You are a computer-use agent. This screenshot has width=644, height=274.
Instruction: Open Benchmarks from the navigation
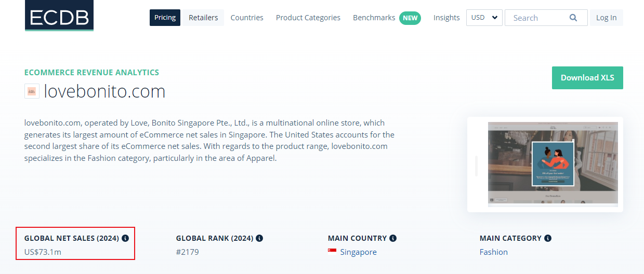[x=374, y=18]
